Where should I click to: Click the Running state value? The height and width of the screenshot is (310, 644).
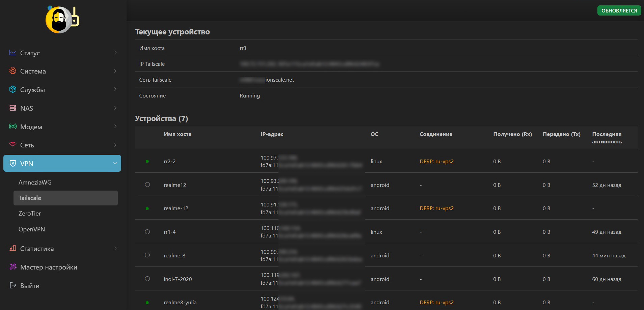(250, 96)
